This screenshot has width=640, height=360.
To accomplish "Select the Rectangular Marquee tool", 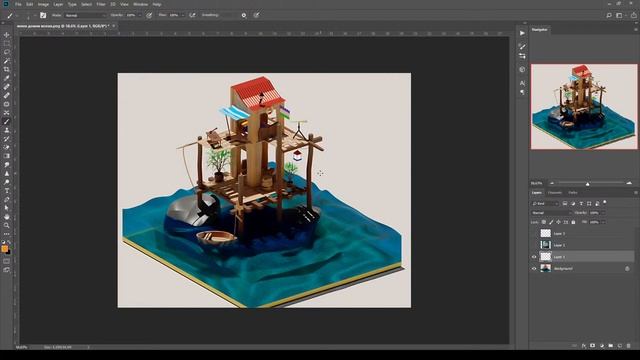I will [x=7, y=44].
